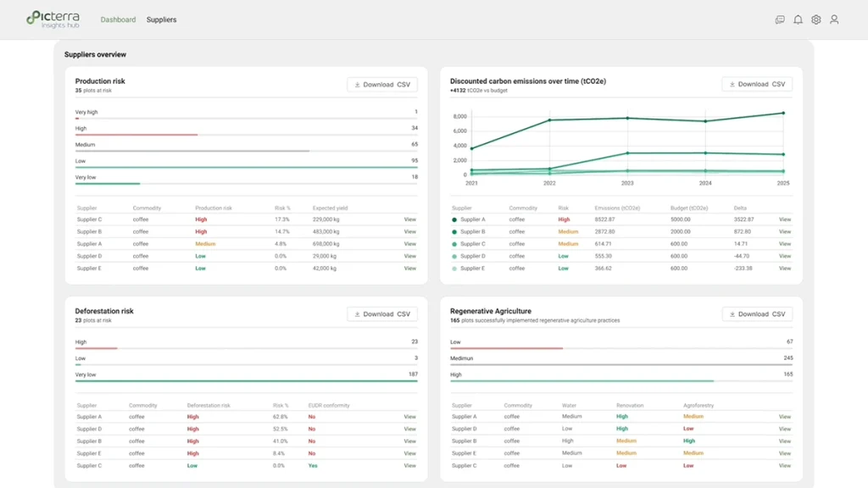This screenshot has height=488, width=868.
Task: Open the Dashboard tab
Action: [x=118, y=19]
